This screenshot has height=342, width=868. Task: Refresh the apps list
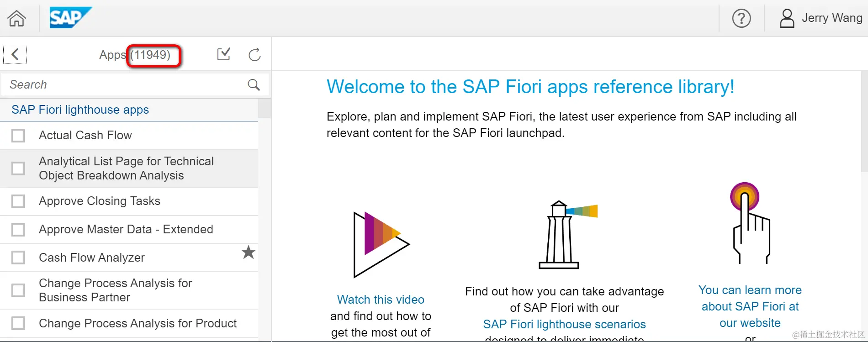pos(254,54)
